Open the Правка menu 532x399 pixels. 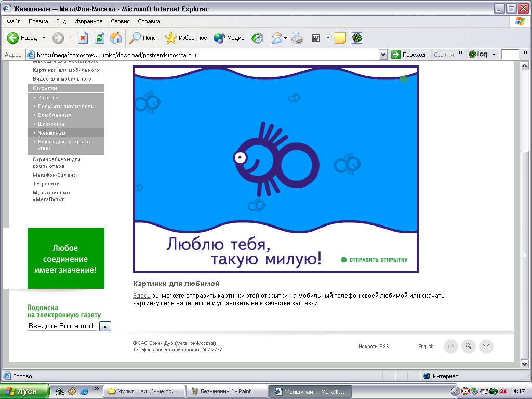(38, 21)
